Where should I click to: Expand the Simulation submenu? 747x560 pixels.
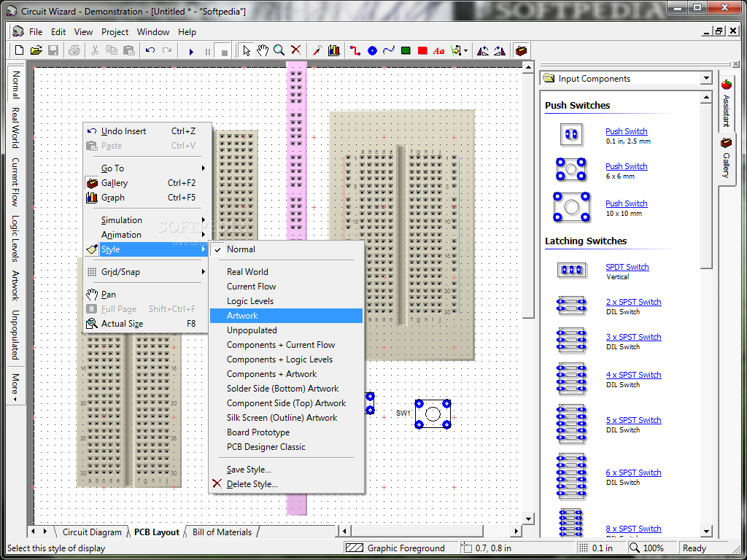[147, 220]
